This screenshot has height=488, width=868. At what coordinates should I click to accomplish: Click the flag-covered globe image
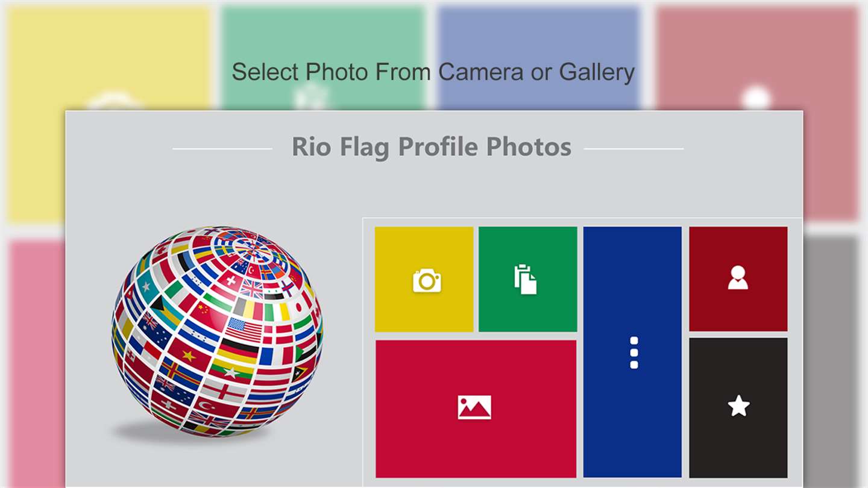pyautogui.click(x=217, y=332)
